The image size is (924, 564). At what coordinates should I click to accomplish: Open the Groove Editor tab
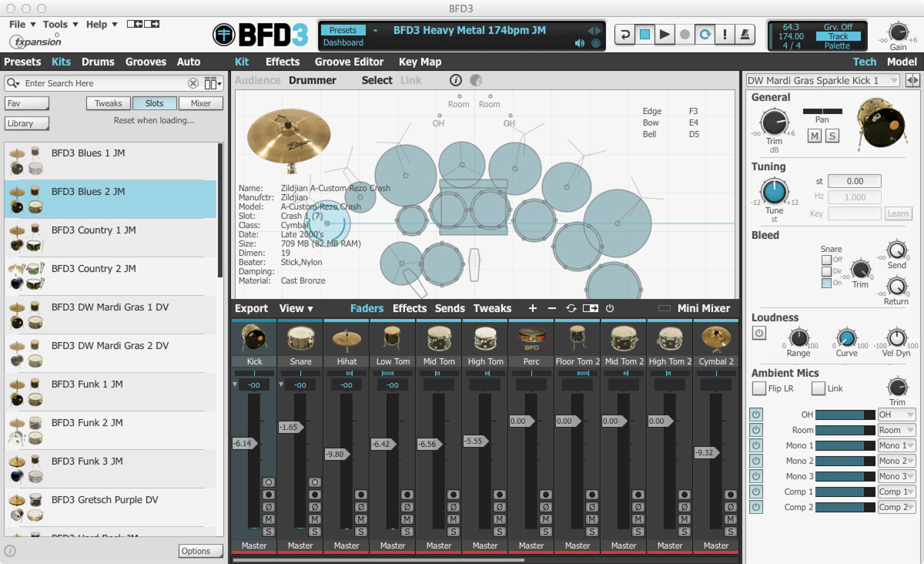click(x=349, y=62)
